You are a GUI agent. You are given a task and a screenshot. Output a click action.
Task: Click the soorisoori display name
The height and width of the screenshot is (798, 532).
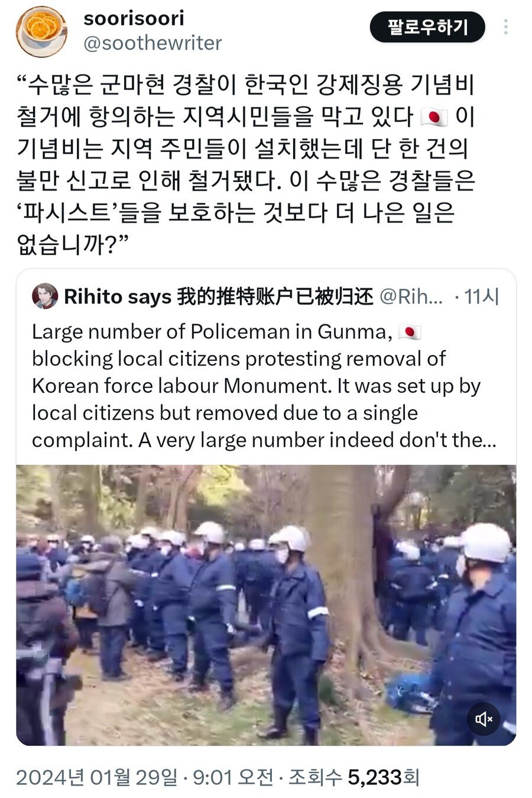coord(134,18)
